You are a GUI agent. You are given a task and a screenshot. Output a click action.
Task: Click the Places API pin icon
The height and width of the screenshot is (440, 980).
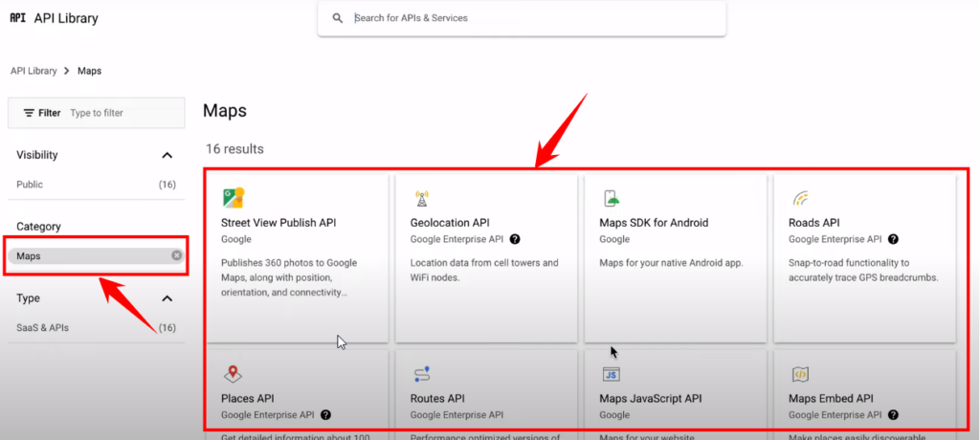pyautogui.click(x=234, y=374)
